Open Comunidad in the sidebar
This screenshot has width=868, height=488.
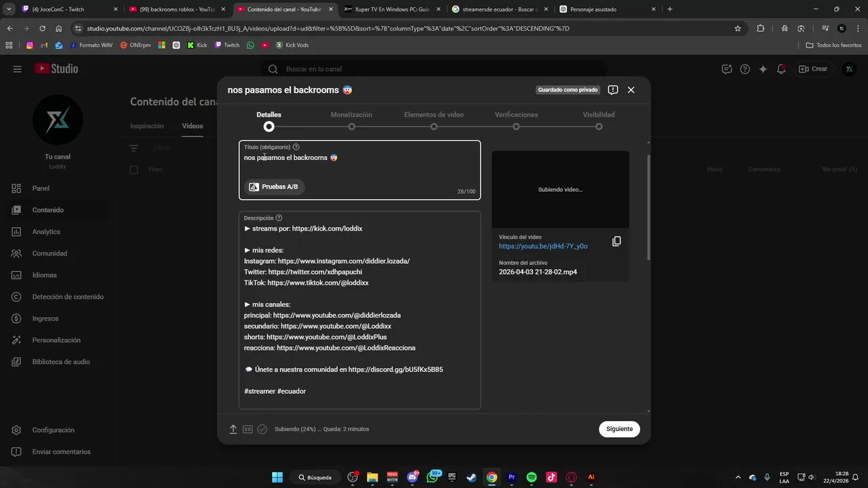pos(56,253)
